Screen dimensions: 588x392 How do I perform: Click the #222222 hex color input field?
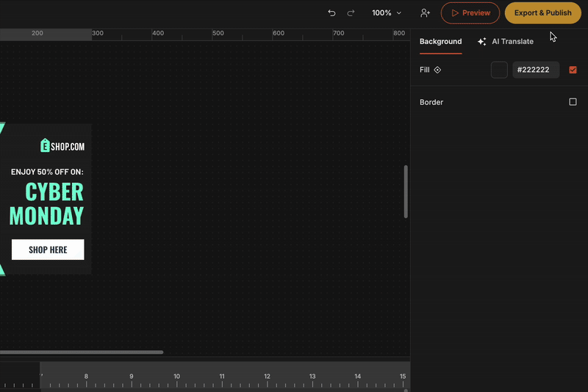536,70
